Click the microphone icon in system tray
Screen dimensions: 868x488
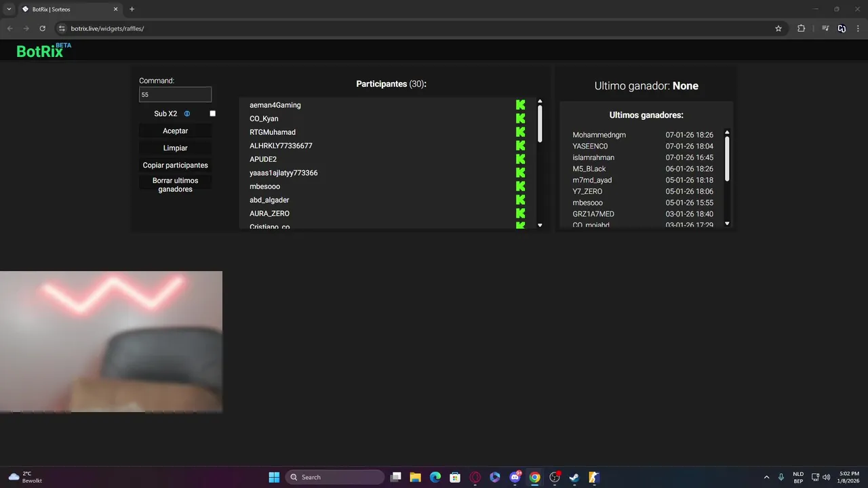point(781,477)
